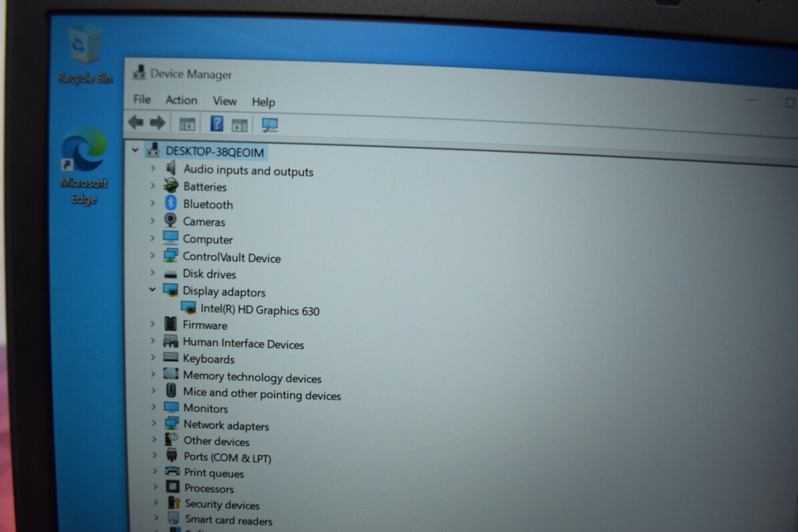Click the Cameras webcam icon
798x532 pixels.
(x=171, y=220)
